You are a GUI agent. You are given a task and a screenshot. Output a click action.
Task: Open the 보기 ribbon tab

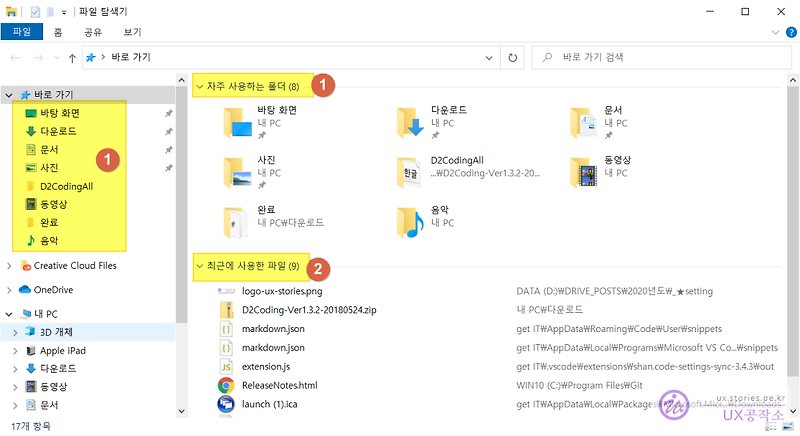point(132,32)
